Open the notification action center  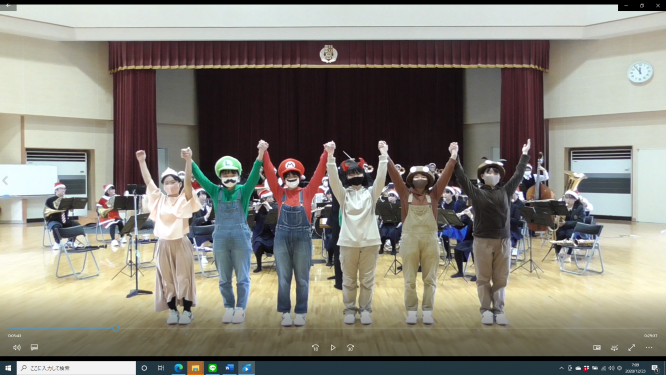(x=655, y=368)
